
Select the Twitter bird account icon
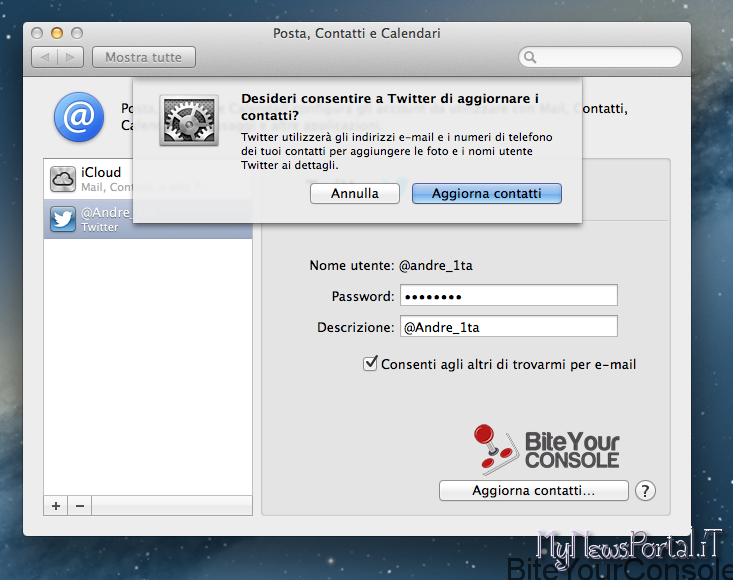[x=63, y=219]
